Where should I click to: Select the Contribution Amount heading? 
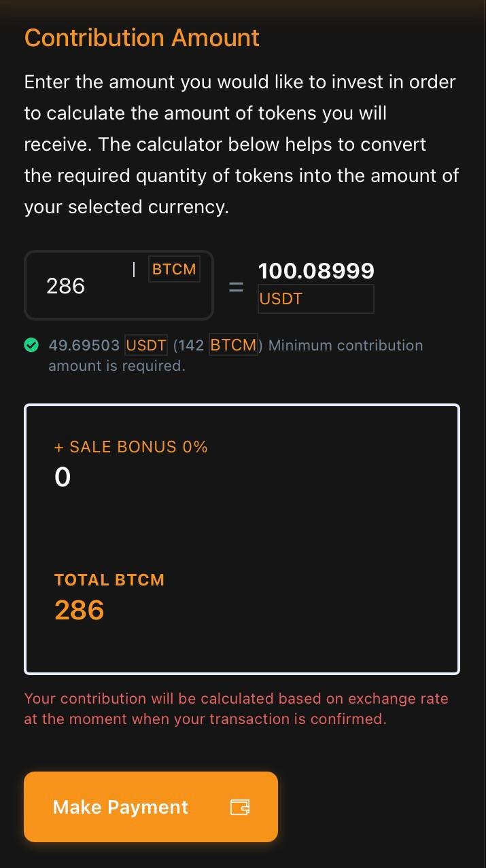pos(141,38)
